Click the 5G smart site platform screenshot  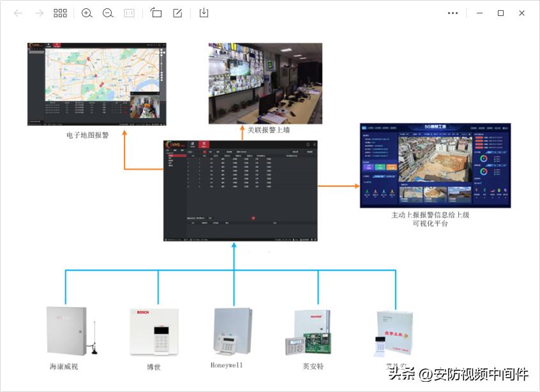437,164
